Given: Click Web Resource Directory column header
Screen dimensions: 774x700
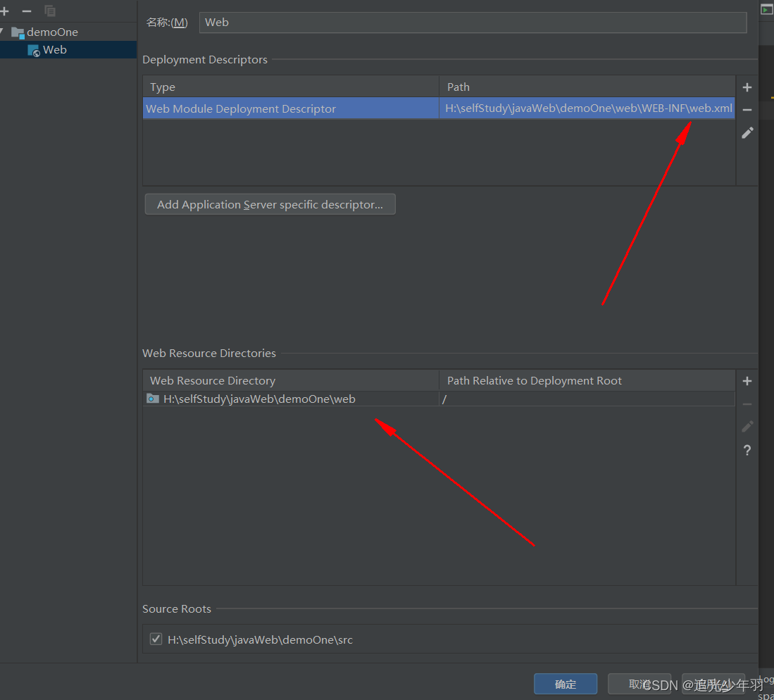Looking at the screenshot, I should pyautogui.click(x=291, y=380).
